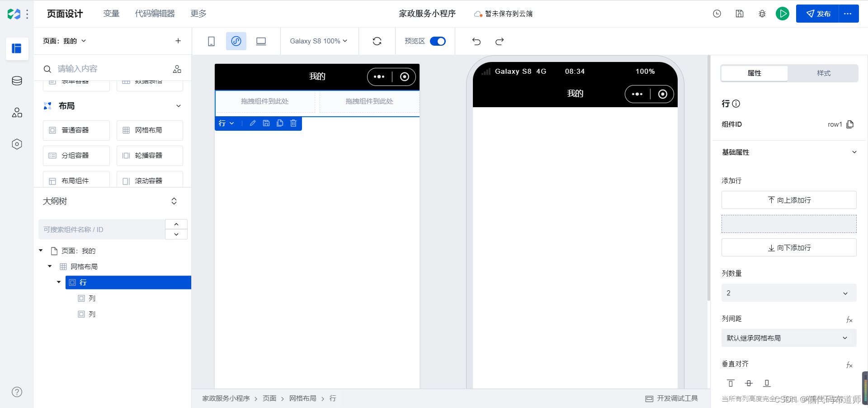The image size is (868, 408).
Task: Save the project with disk icon
Action: (x=740, y=14)
